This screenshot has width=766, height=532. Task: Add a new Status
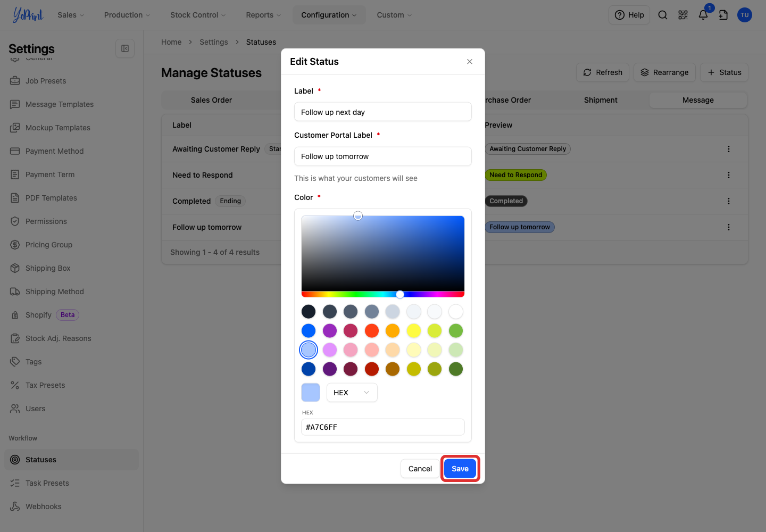pos(724,72)
